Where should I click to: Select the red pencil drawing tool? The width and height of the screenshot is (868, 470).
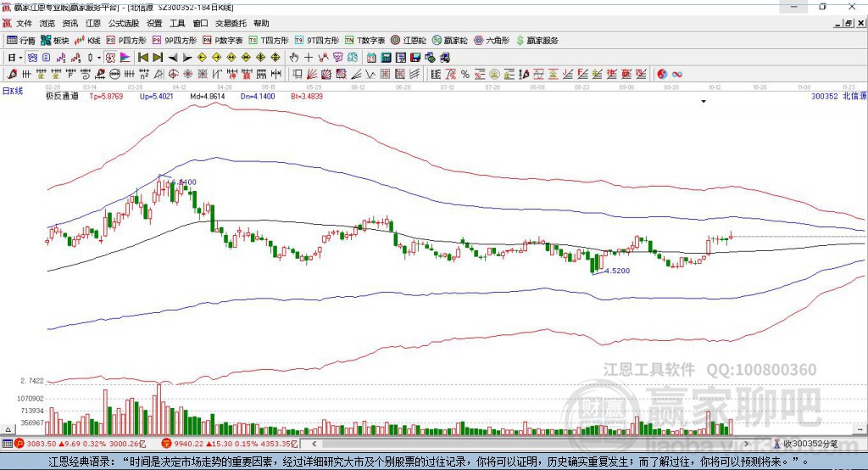[x=12, y=75]
